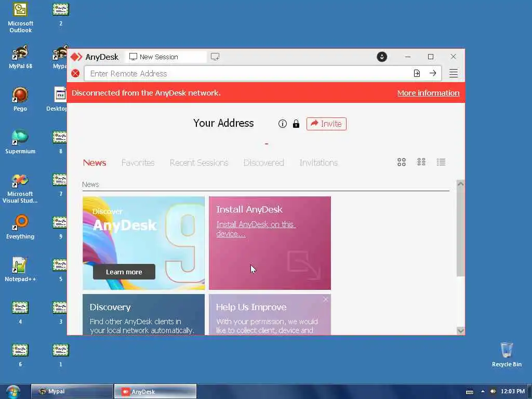Select the Favorites tab
This screenshot has width=532, height=399.
click(x=138, y=163)
